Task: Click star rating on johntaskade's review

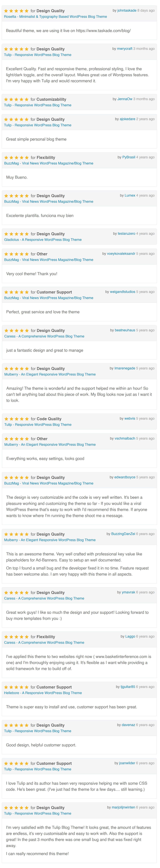Action: 16,11
